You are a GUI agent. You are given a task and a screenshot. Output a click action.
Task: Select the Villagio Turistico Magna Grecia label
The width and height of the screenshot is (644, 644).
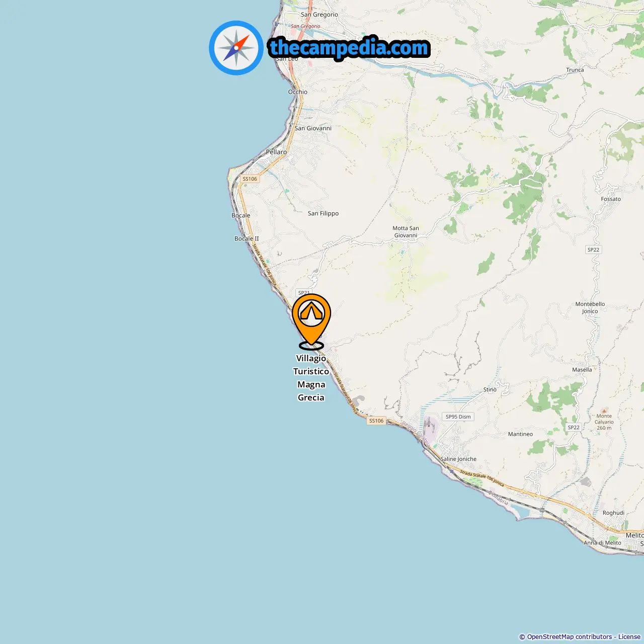tap(311, 378)
